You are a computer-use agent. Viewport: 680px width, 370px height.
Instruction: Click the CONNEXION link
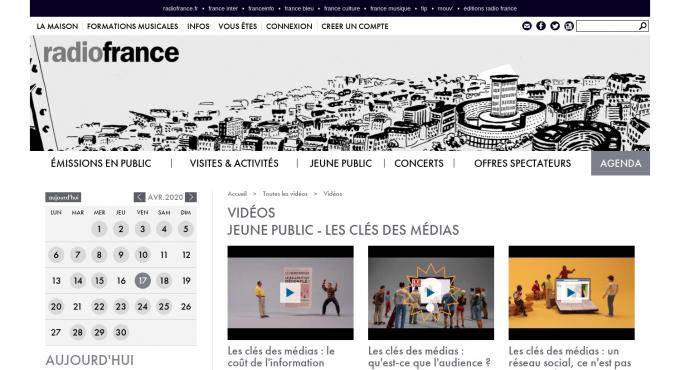[289, 26]
